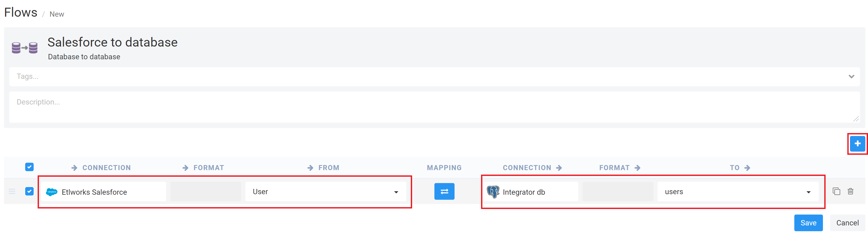This screenshot has width=868, height=241.
Task: Go to Flows breadcrumb link
Action: 21,12
